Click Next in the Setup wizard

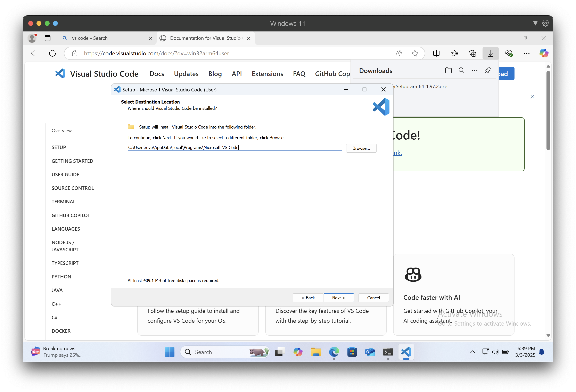tap(339, 298)
